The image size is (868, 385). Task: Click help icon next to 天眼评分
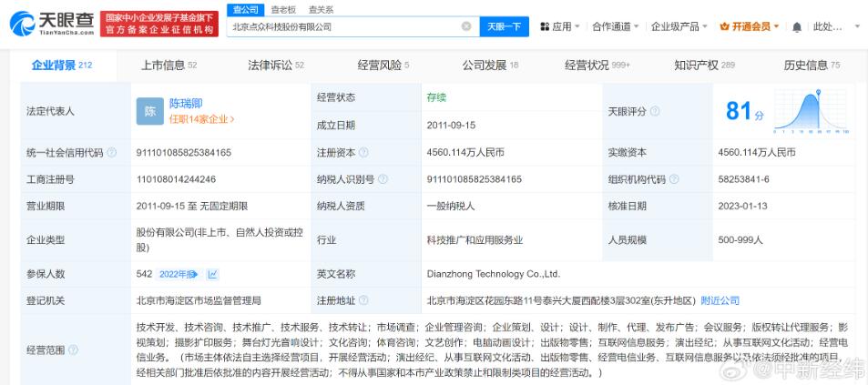(x=654, y=111)
